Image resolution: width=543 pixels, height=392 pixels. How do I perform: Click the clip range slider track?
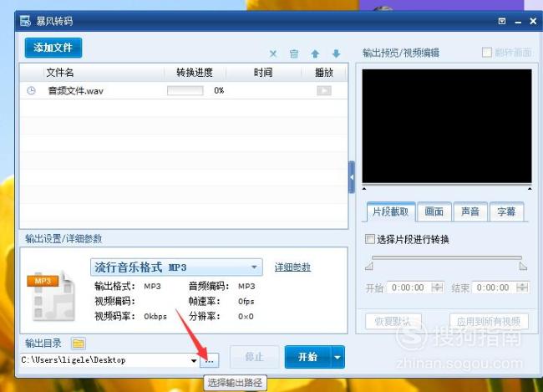(x=447, y=257)
